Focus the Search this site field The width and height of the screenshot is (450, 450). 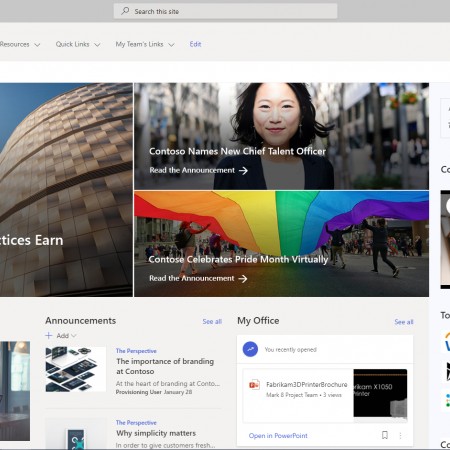tap(225, 11)
